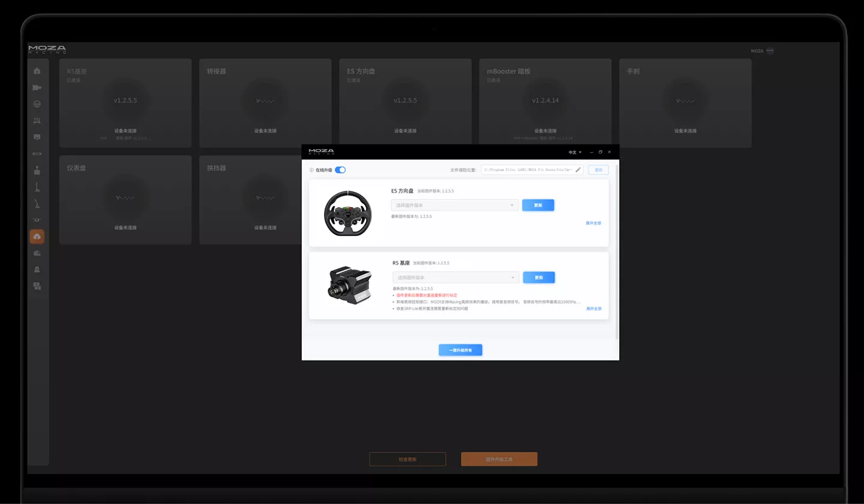Click 更新 button for ES 方向盘
Viewport: 864px width, 504px height.
pyautogui.click(x=538, y=205)
